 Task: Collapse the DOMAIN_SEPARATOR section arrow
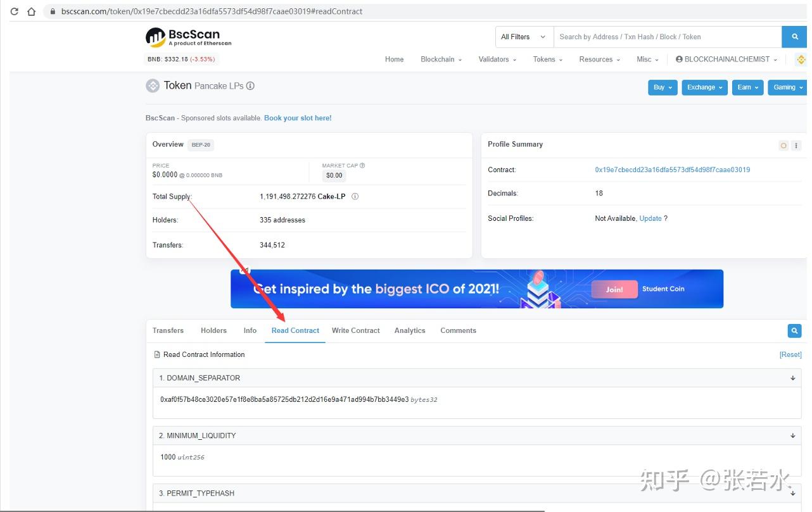tap(792, 378)
